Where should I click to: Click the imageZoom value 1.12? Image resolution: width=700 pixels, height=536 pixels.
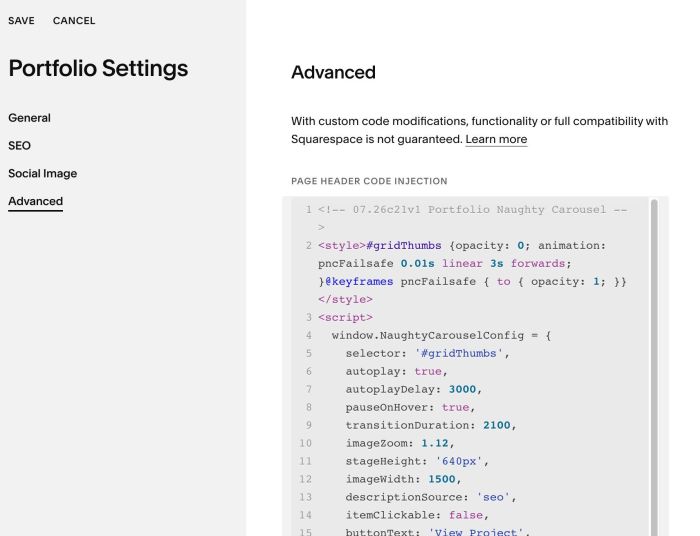(x=434, y=443)
